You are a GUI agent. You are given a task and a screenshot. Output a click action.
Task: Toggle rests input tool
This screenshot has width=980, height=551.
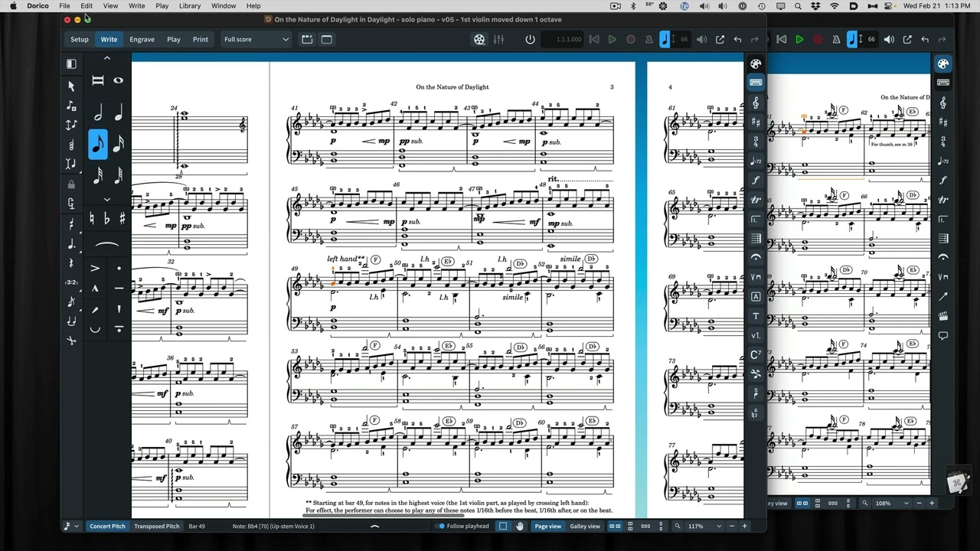tap(71, 263)
